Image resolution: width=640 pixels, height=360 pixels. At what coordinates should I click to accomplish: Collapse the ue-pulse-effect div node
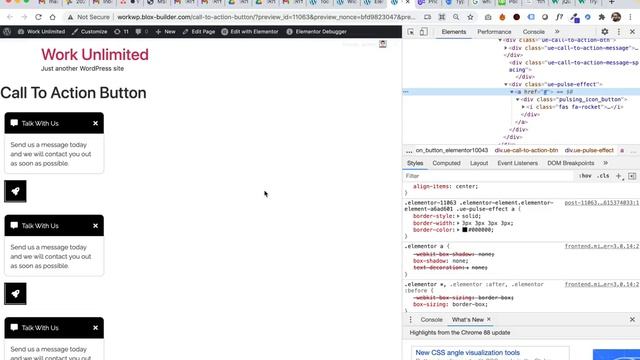coord(506,84)
